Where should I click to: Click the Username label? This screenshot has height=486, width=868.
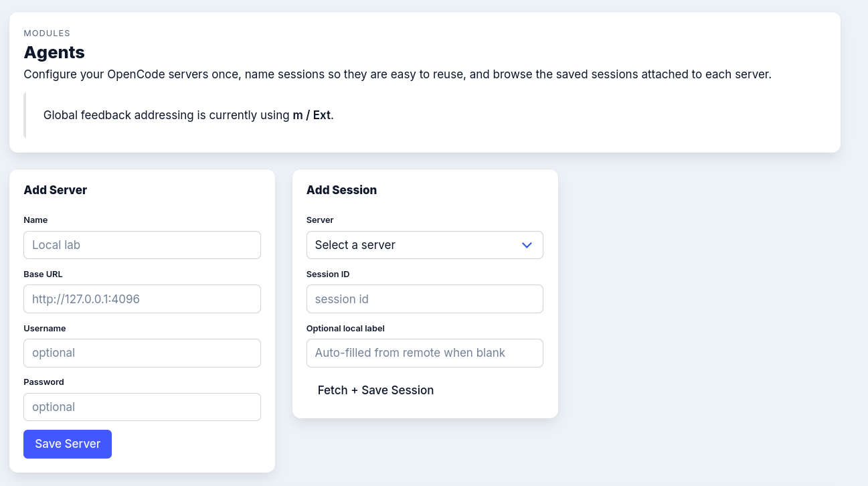pyautogui.click(x=44, y=329)
